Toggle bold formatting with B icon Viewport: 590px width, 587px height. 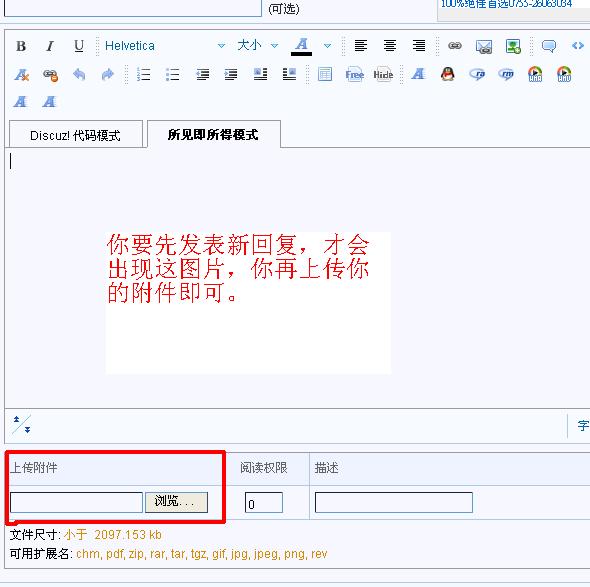[x=21, y=46]
